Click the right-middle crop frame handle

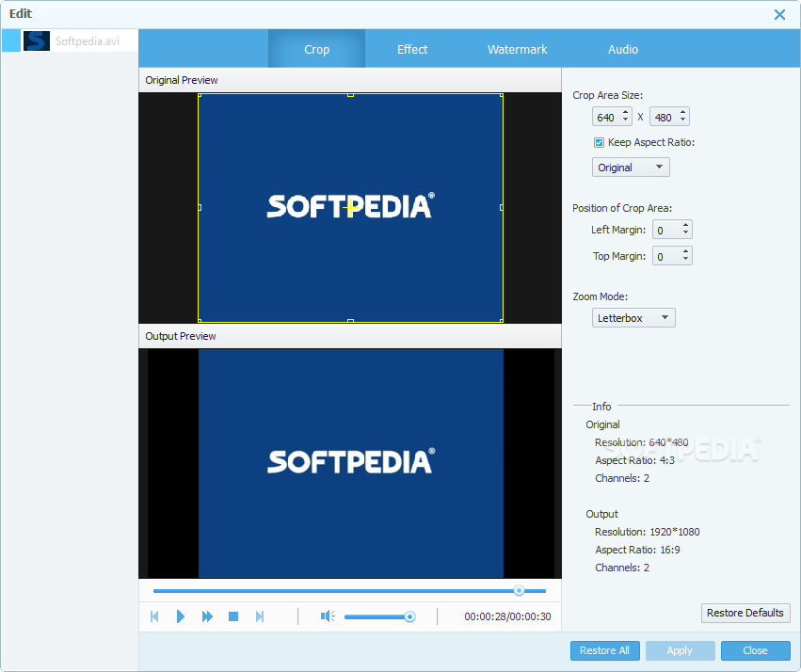[502, 207]
